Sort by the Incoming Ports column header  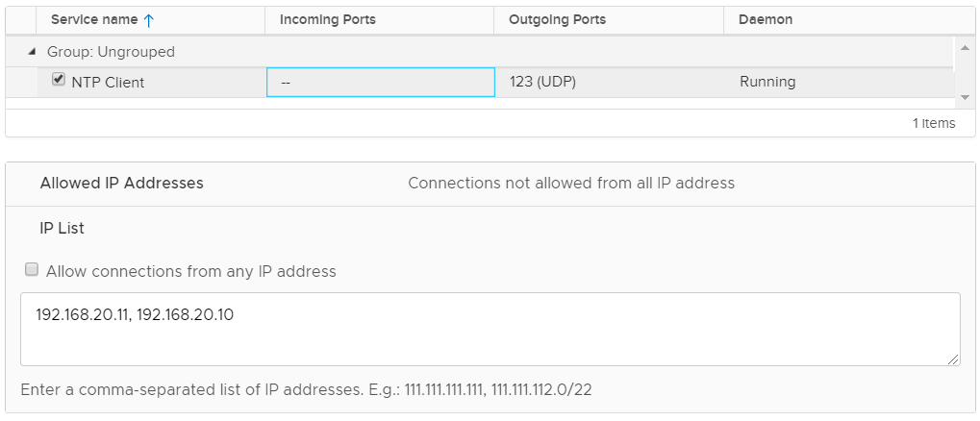click(327, 19)
